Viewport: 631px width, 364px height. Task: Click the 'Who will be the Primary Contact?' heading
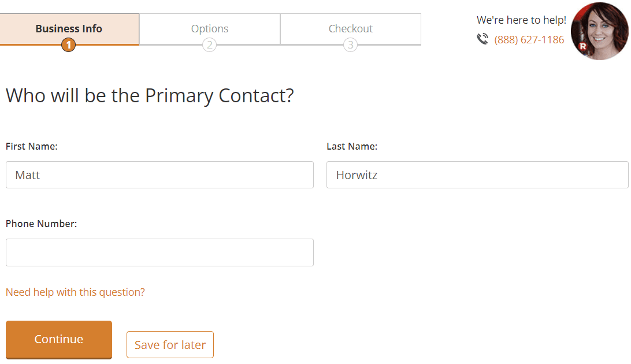(150, 95)
